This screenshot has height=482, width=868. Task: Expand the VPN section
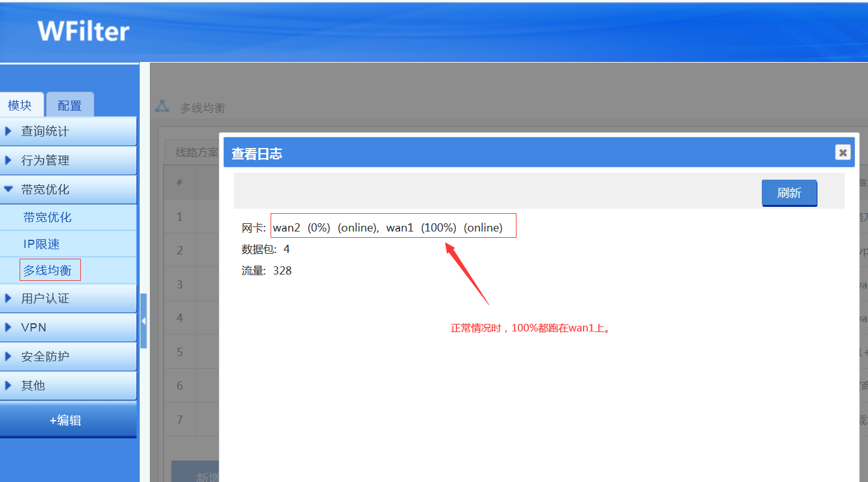tap(68, 328)
